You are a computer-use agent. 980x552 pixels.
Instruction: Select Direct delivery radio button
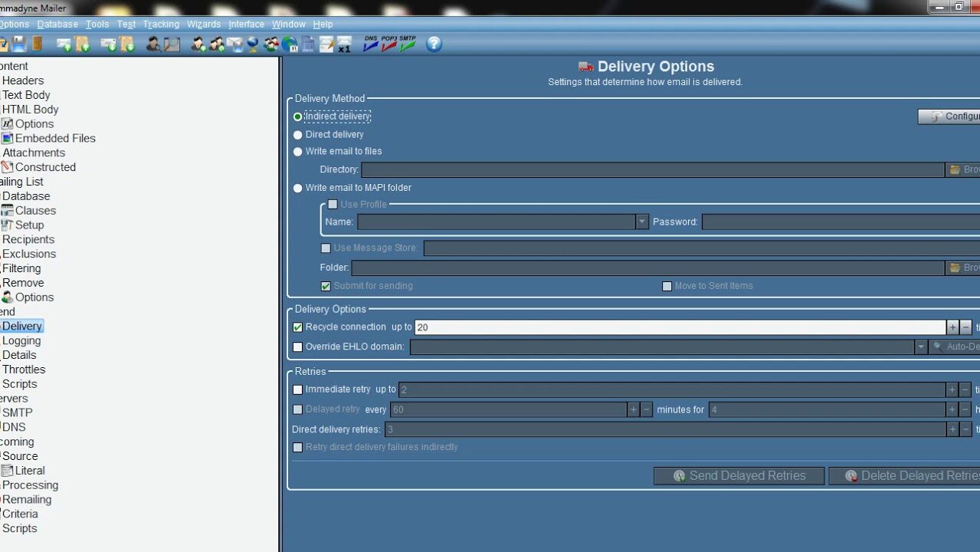click(298, 135)
